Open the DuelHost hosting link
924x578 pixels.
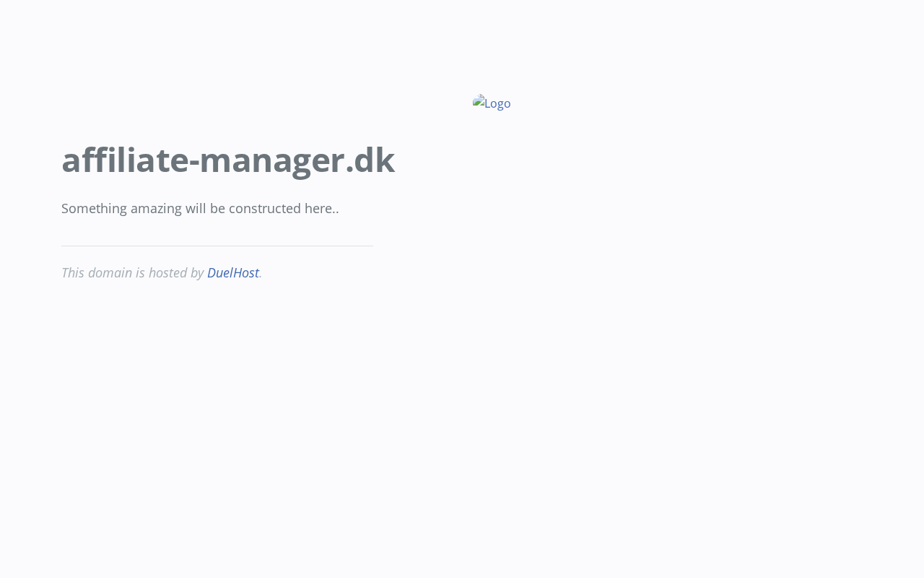tap(233, 272)
